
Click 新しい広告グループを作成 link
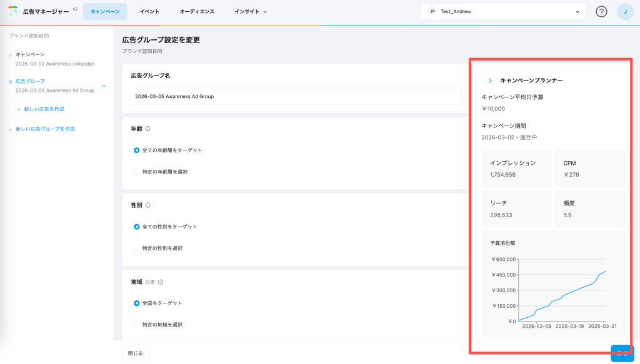[44, 129]
